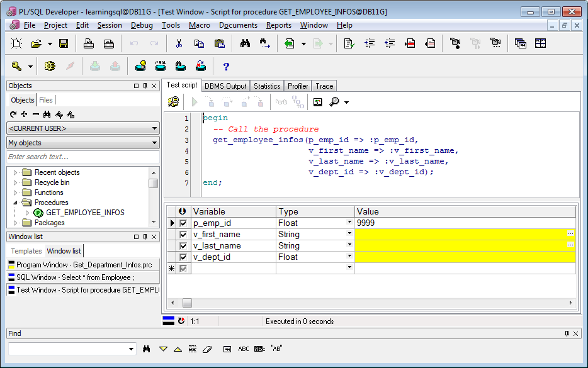Open the Find text history dropdown
The width and height of the screenshot is (588, 368).
131,349
